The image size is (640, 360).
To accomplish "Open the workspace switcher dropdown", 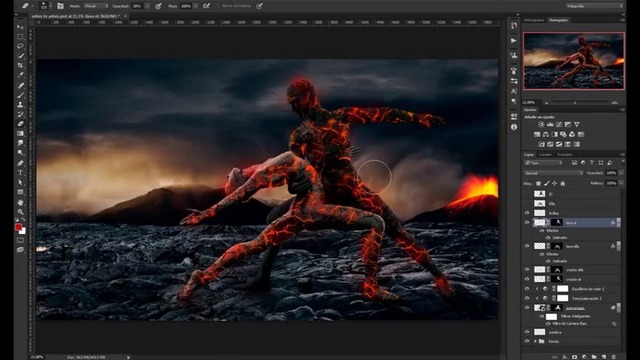I will coord(595,6).
